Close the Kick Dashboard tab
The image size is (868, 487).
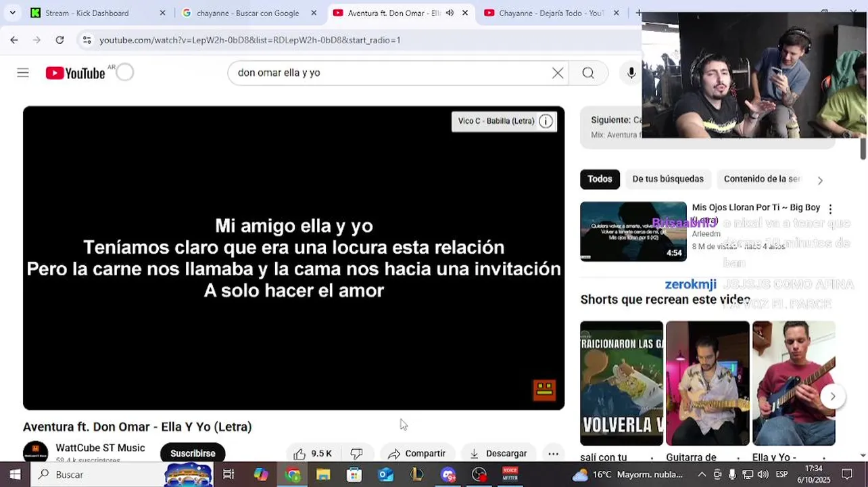click(x=162, y=13)
